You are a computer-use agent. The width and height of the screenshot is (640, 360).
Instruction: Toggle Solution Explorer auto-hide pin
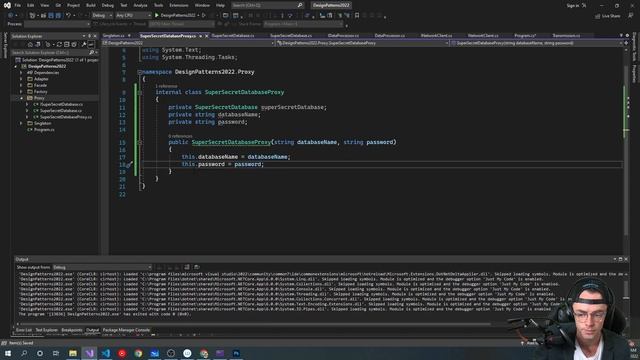pyautogui.click(x=89, y=36)
